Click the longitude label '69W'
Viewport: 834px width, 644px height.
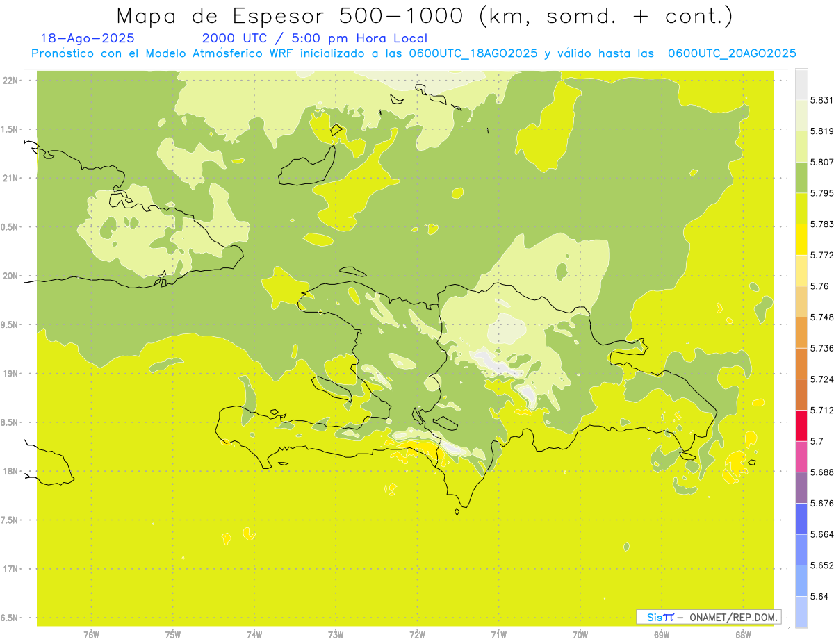[x=662, y=635]
